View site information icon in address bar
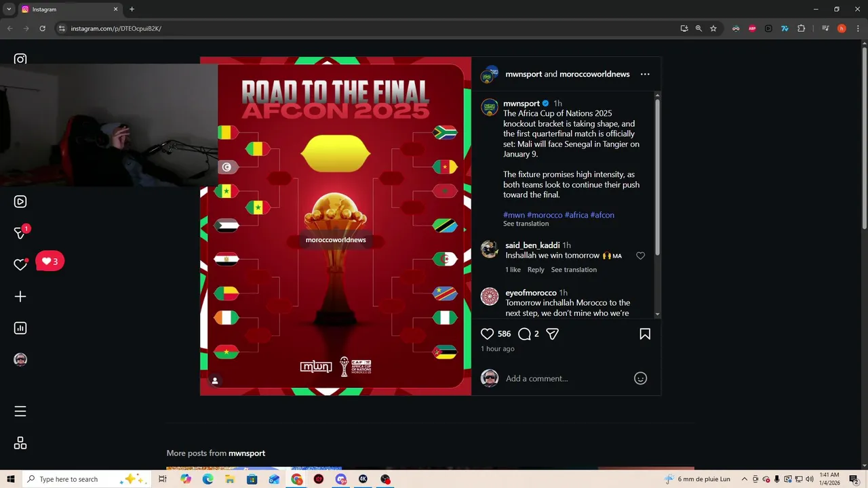This screenshot has height=488, width=868. click(x=61, y=28)
